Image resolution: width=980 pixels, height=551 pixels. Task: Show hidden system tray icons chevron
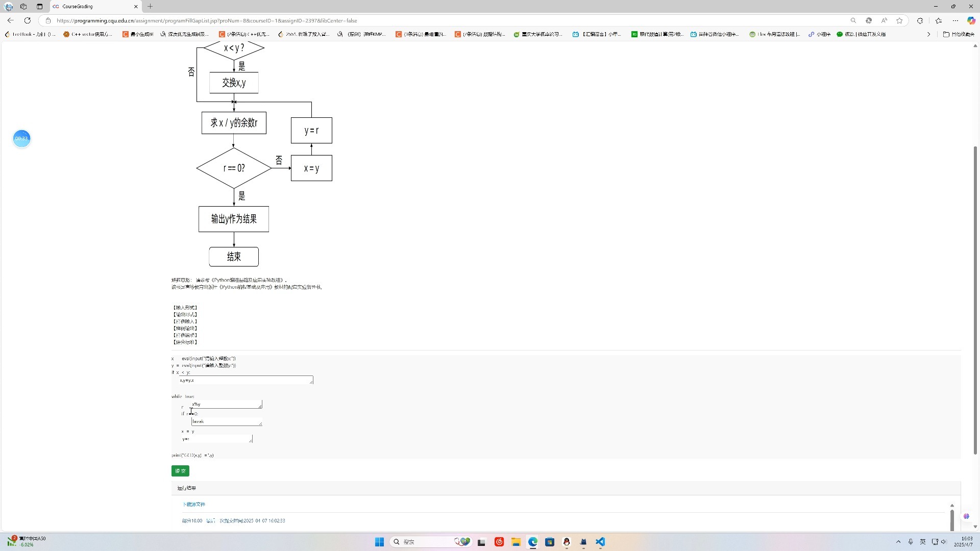(898, 542)
